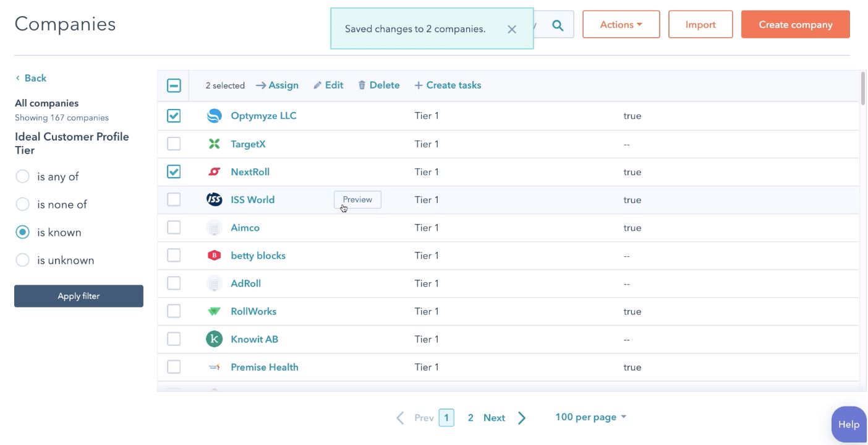Open the Aimco company record
This screenshot has height=445, width=868.
(245, 227)
